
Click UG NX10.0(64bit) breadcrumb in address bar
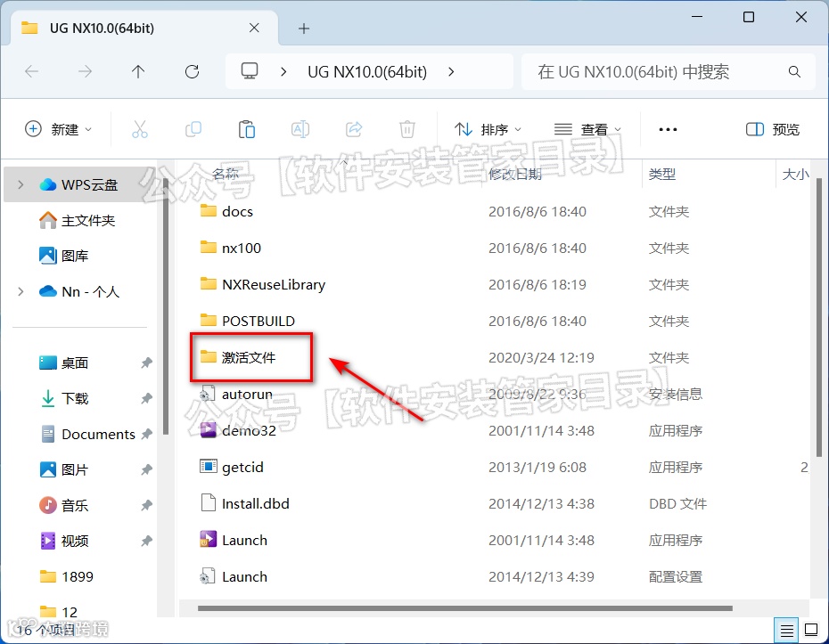click(x=367, y=71)
